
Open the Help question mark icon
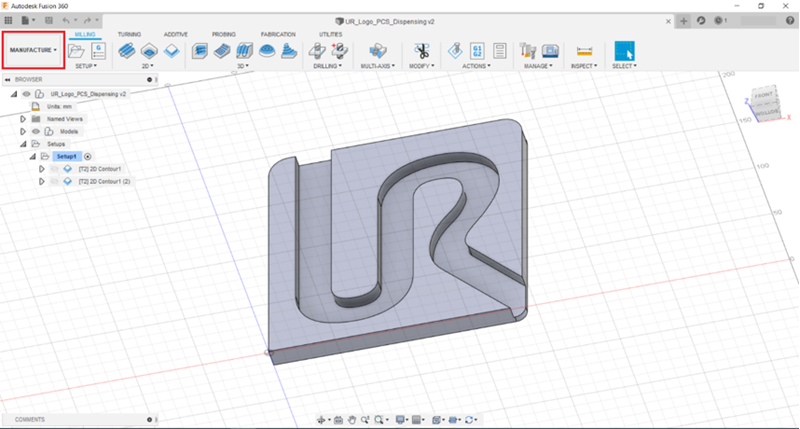coord(790,21)
